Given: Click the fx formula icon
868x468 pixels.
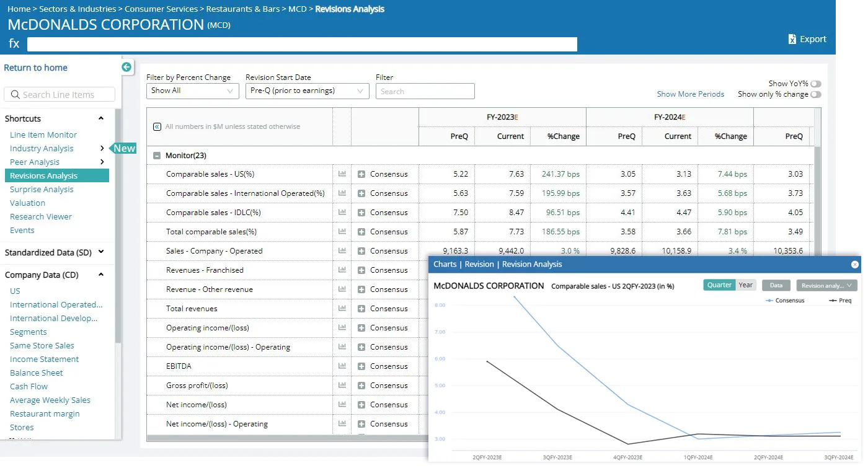Looking at the screenshot, I should click(14, 43).
